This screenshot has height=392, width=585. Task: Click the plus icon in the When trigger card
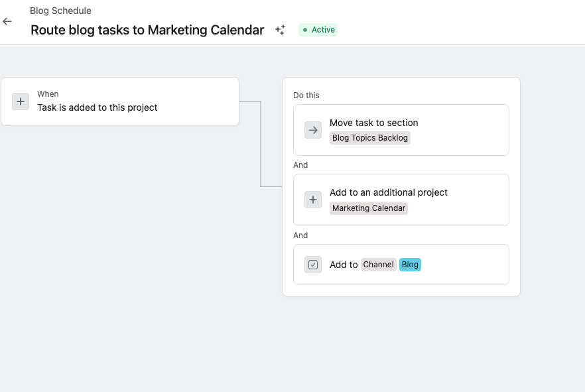pos(21,101)
